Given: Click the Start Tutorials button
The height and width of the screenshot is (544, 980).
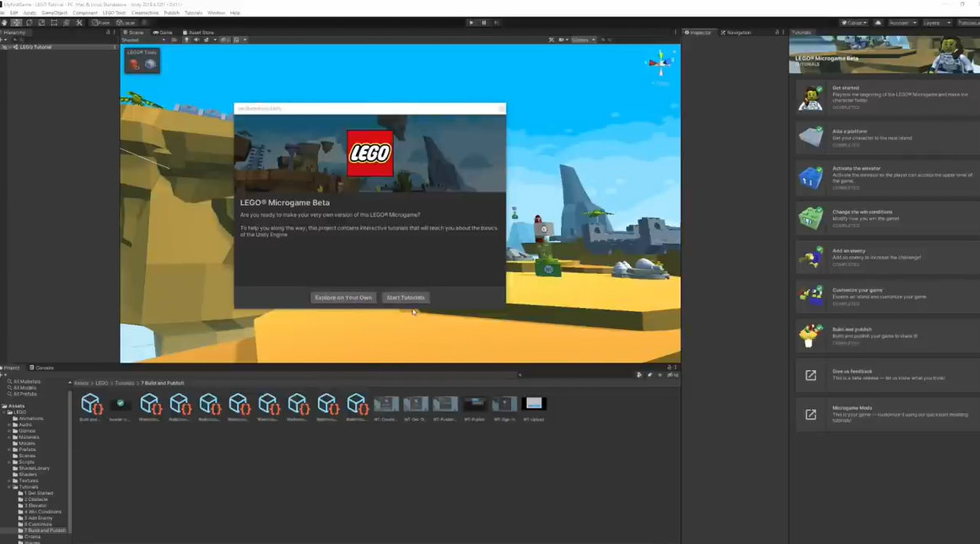Looking at the screenshot, I should coord(405,298).
